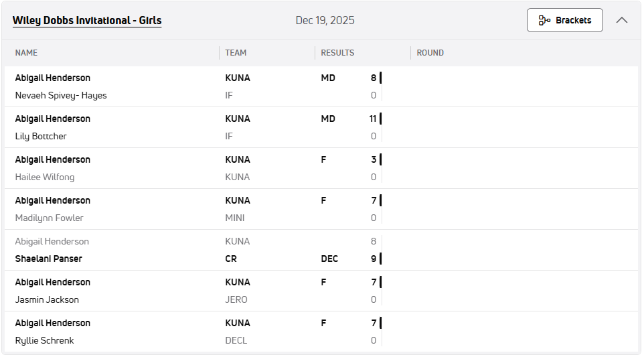
Task: Select wrestler Nevaeh Spivey- Hayes
Action: pyautogui.click(x=61, y=95)
